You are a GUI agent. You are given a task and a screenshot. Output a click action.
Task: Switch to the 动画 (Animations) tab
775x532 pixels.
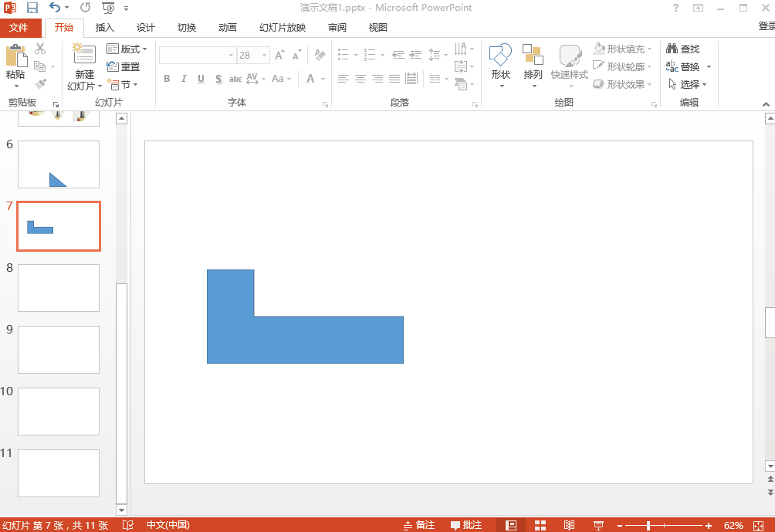pyautogui.click(x=228, y=28)
